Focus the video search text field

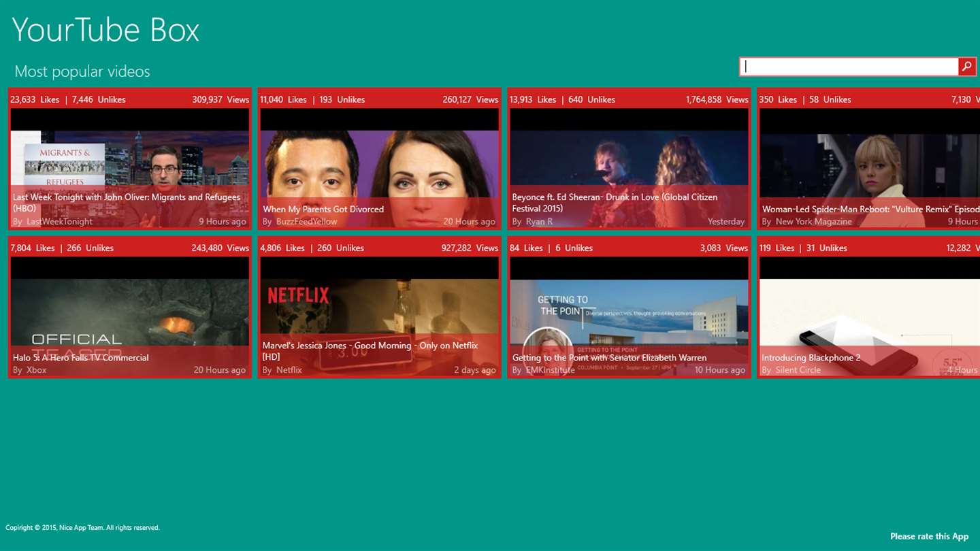pos(849,67)
